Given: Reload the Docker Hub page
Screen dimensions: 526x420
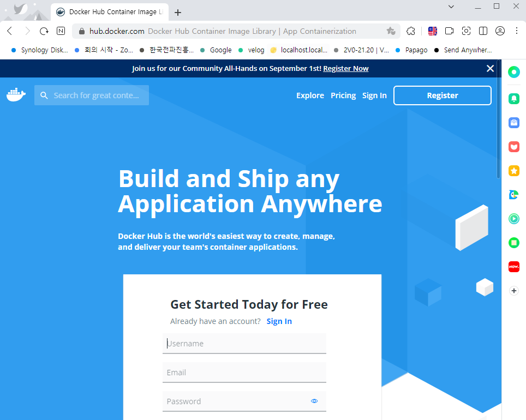Looking at the screenshot, I should click(44, 31).
